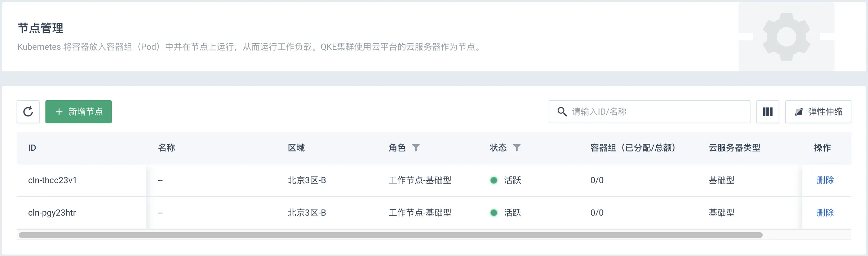Filter the 状态 column by status
Screen dimensions: 868x256
click(517, 148)
